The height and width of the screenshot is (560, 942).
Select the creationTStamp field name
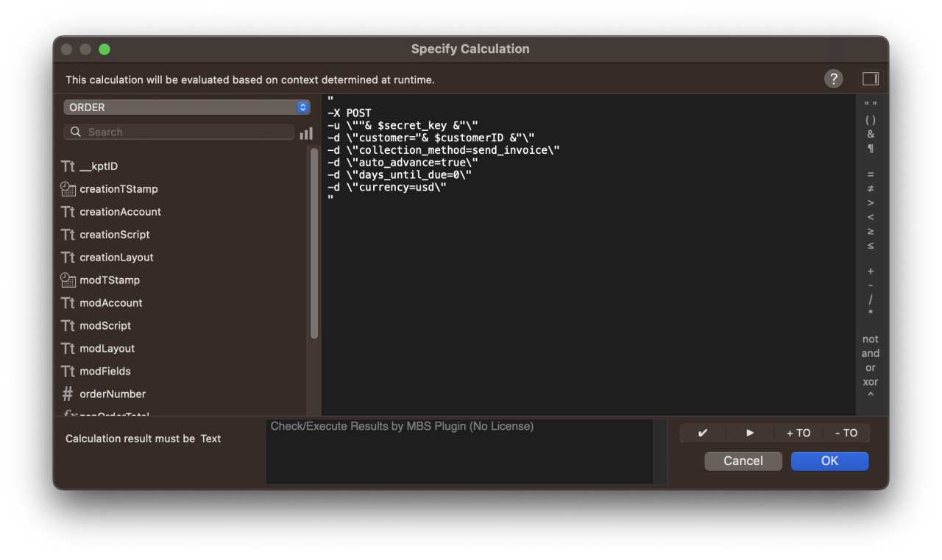(x=118, y=189)
